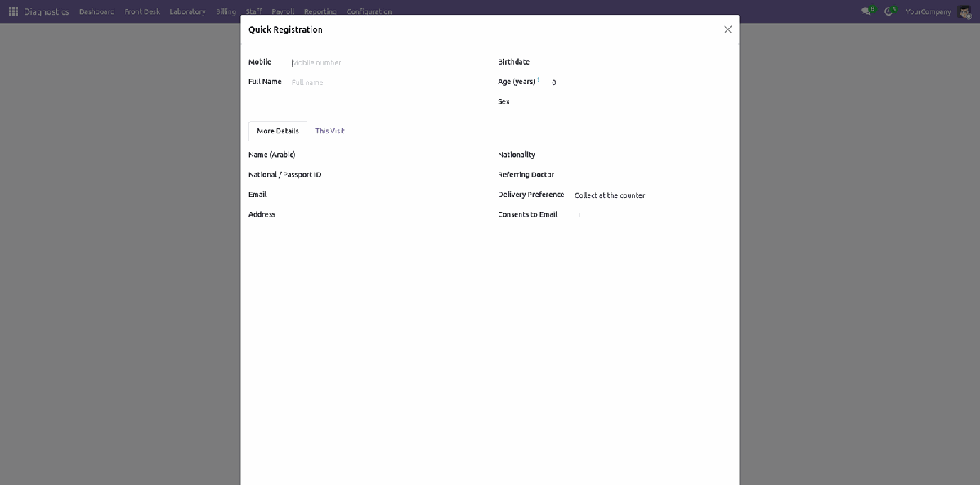The image size is (980, 485).
Task: Click the YourCompany company switcher
Action: coord(929,11)
